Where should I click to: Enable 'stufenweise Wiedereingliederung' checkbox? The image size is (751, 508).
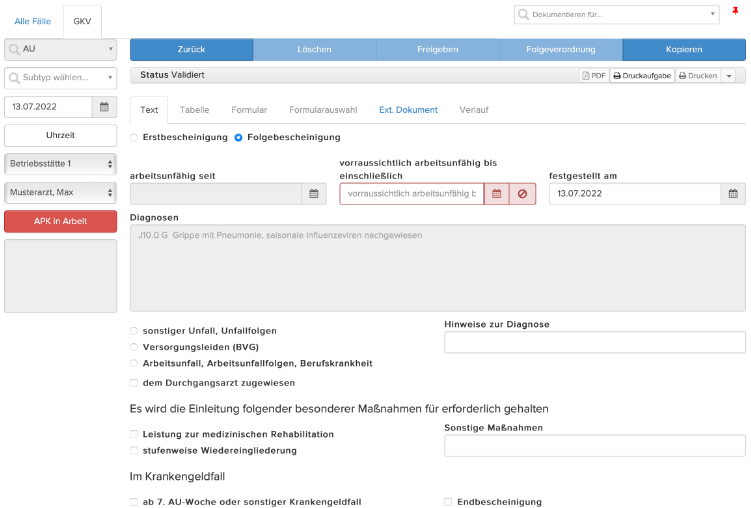tap(134, 451)
